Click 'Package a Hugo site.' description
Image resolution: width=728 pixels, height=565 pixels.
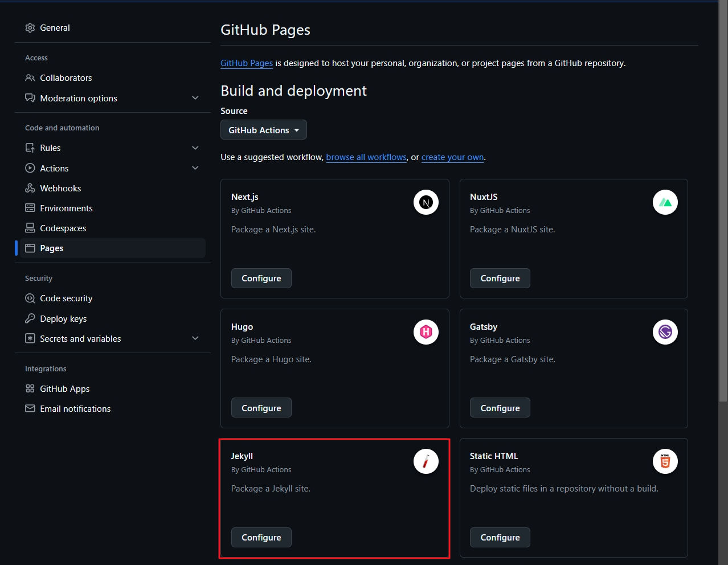(x=271, y=359)
